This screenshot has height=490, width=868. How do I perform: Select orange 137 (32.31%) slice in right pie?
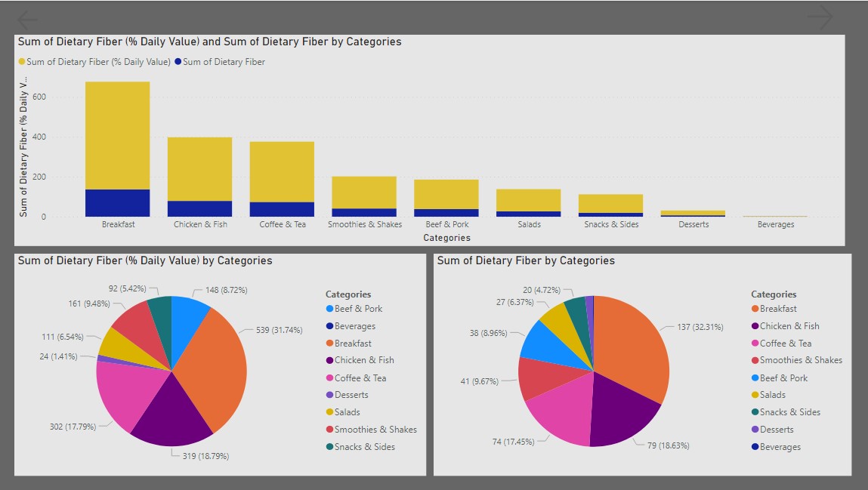tap(634, 348)
